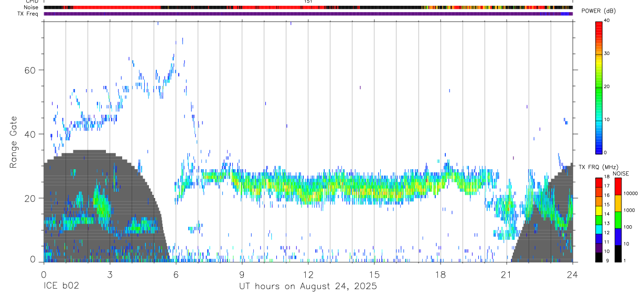Click the CPID value 151 at top
The height and width of the screenshot is (297, 644).
pyautogui.click(x=308, y=2)
